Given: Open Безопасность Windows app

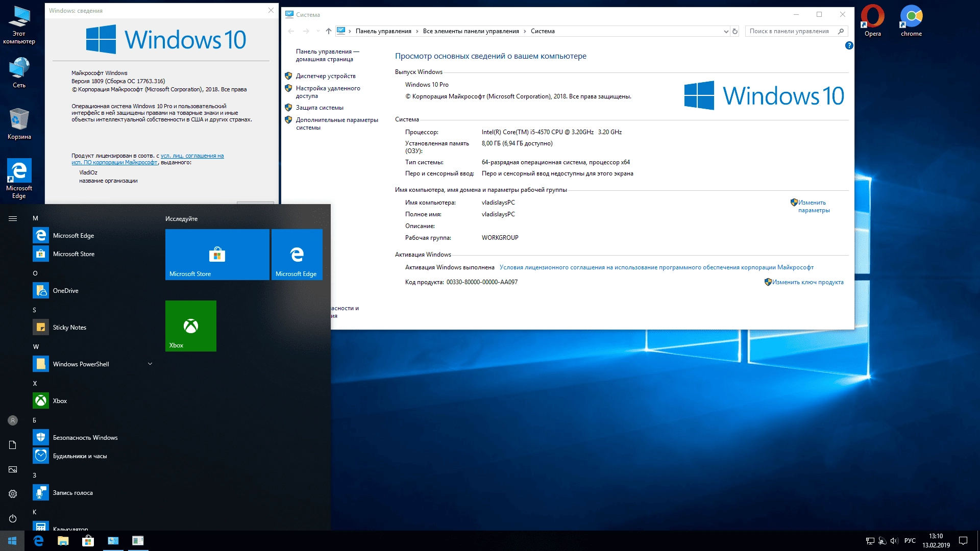Looking at the screenshot, I should tap(93, 437).
